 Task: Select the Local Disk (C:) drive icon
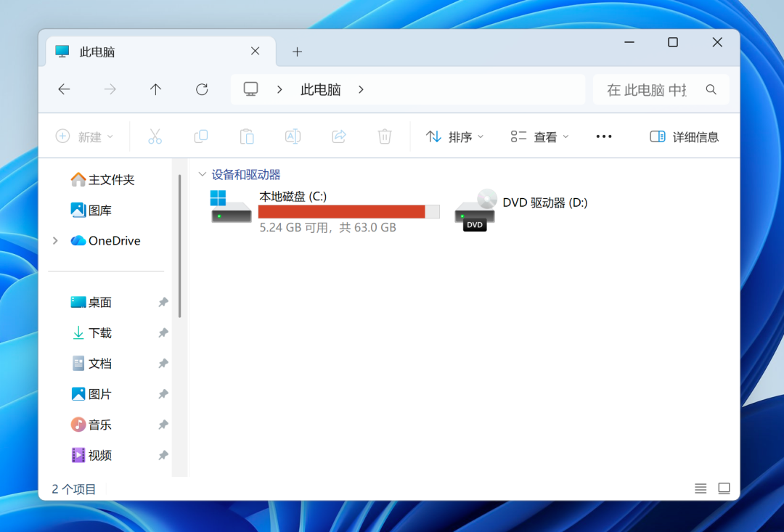point(231,207)
